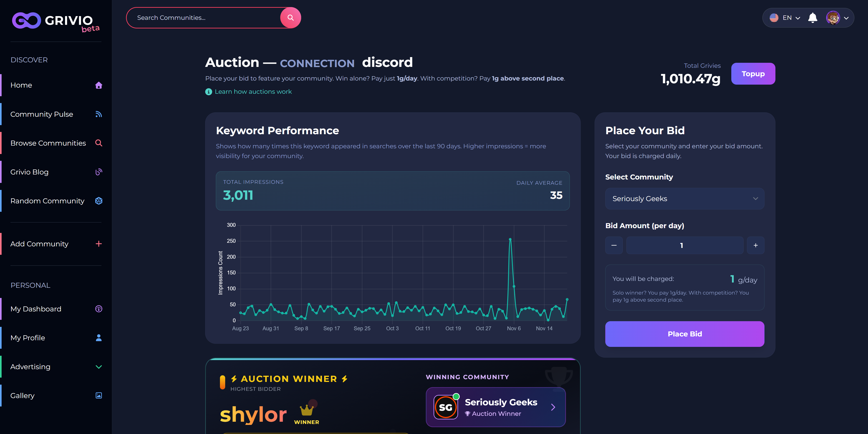Click the Add Community plus icon
Image resolution: width=868 pixels, height=434 pixels.
pyautogui.click(x=98, y=244)
